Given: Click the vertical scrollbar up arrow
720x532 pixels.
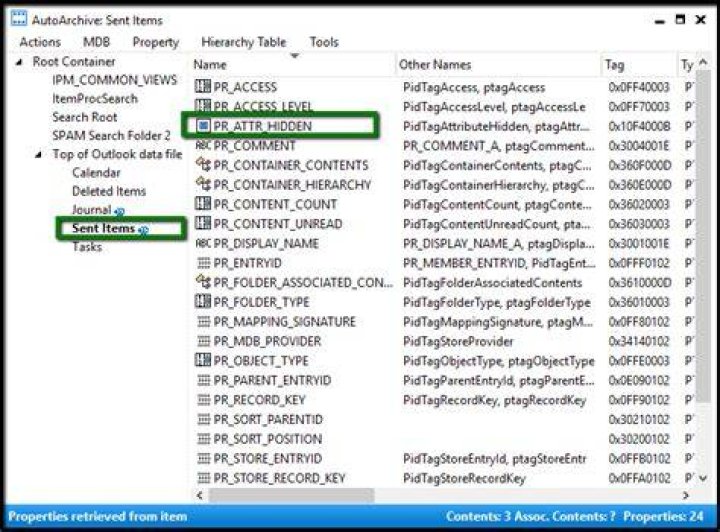Looking at the screenshot, I should 703,63.
